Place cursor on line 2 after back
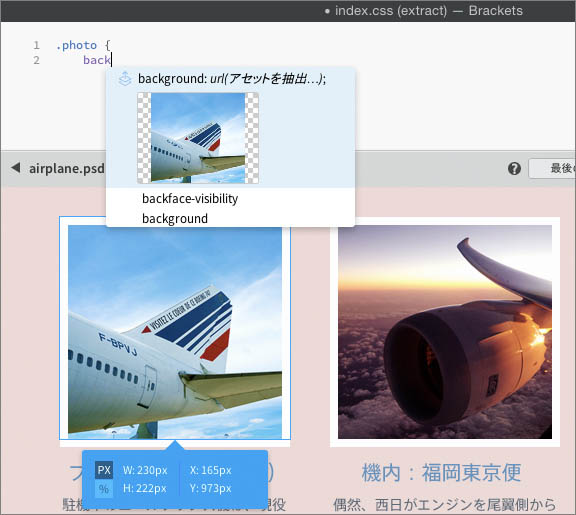Viewport: 576px width, 515px height. click(x=111, y=60)
